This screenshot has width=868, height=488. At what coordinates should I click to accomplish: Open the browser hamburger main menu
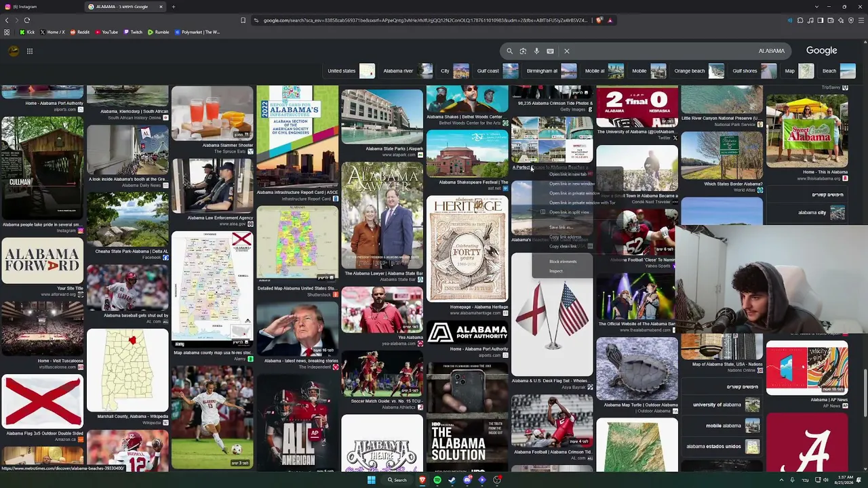pos(861,20)
